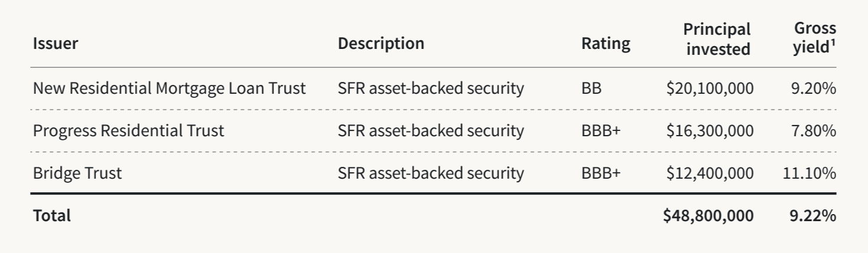This screenshot has width=868, height=253.
Task: Click the BB rating cell
Action: point(591,88)
